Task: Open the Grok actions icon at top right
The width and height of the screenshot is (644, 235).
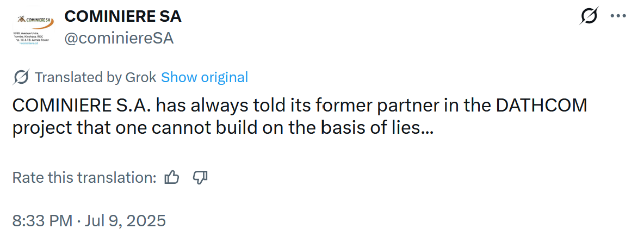Action: [x=588, y=17]
